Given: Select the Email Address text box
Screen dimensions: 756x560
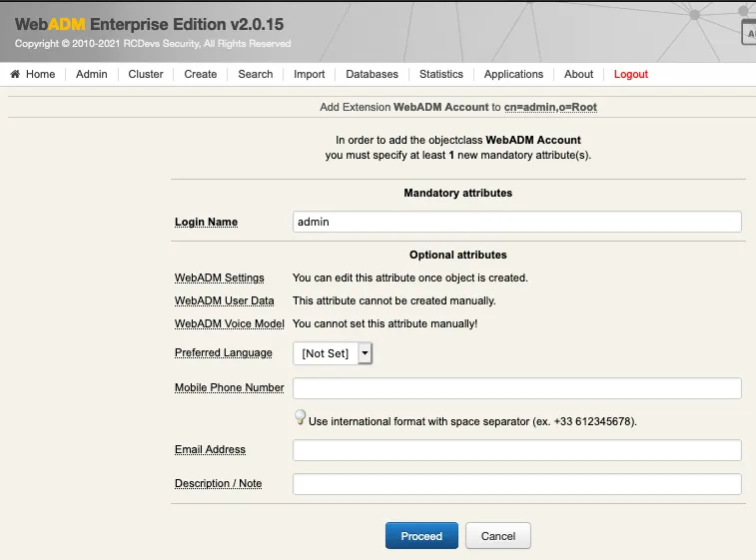Looking at the screenshot, I should [517, 449].
